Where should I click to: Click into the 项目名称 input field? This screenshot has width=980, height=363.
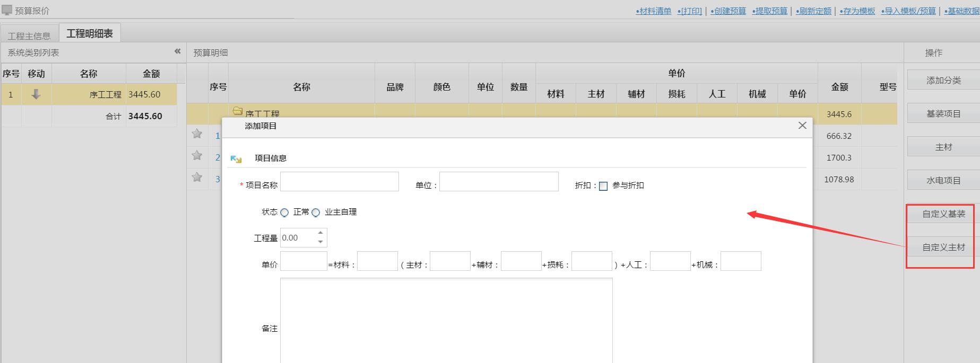(340, 182)
